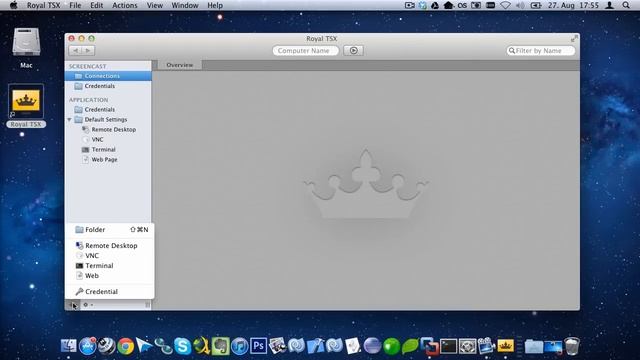
Task: Select Credentials under the SCREENCAST section
Action: 108,86
